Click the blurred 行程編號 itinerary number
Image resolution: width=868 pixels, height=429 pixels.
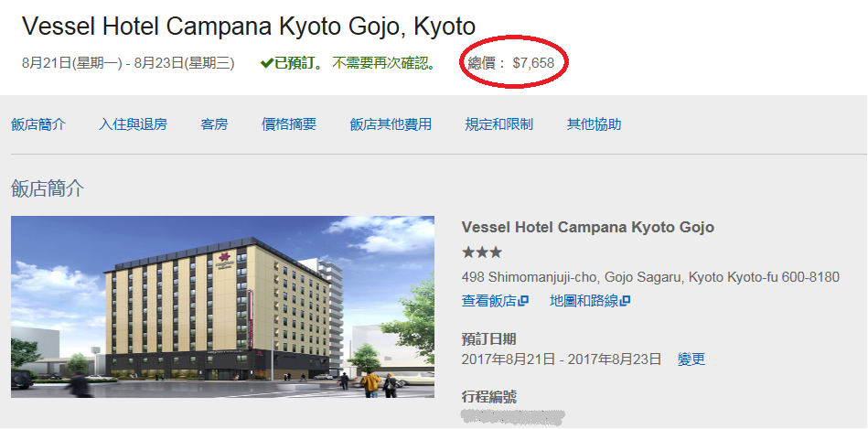[x=512, y=417]
